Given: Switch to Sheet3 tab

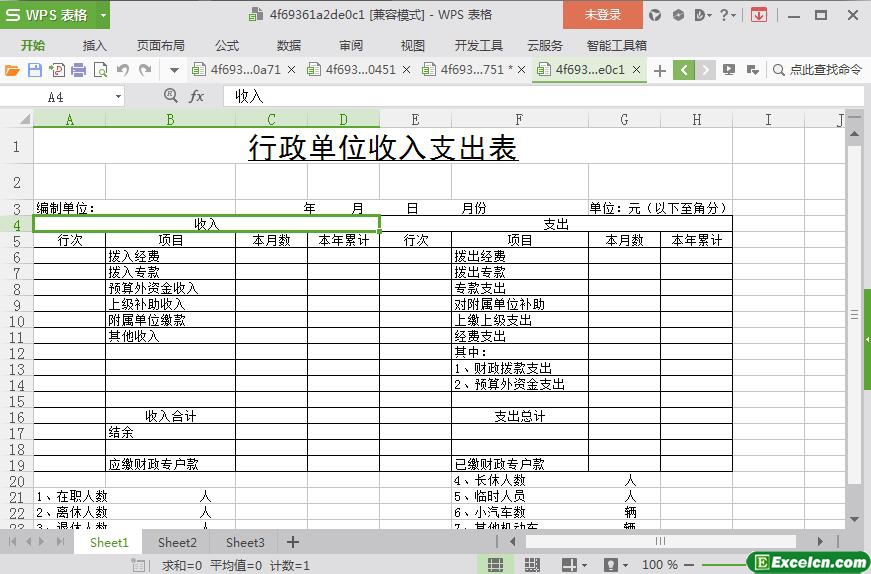Looking at the screenshot, I should (x=245, y=542).
